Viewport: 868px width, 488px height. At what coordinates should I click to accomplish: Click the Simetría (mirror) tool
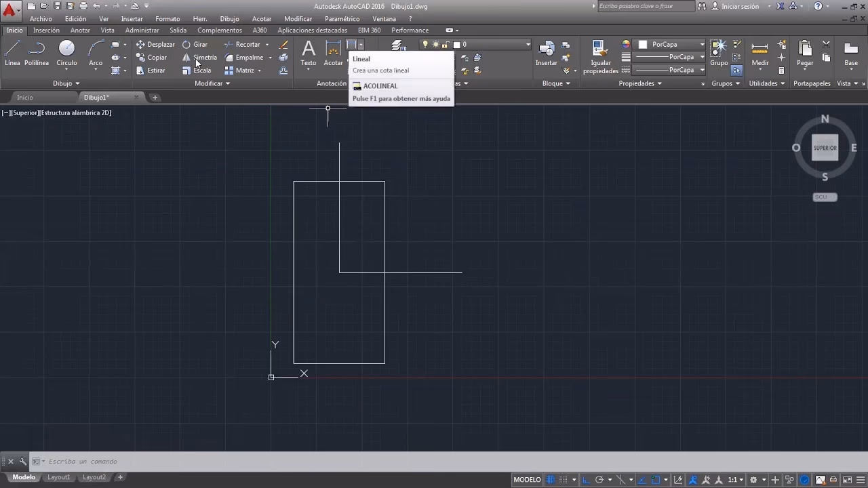(199, 58)
